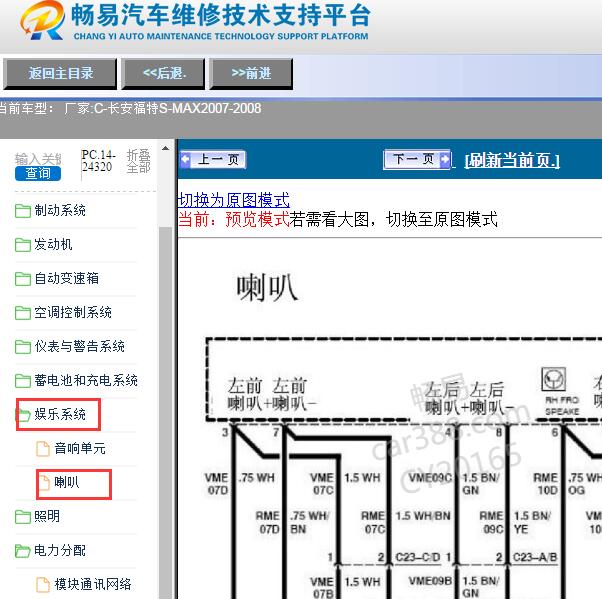
Task: Click the PC.14-24320 text
Action: 98,161
